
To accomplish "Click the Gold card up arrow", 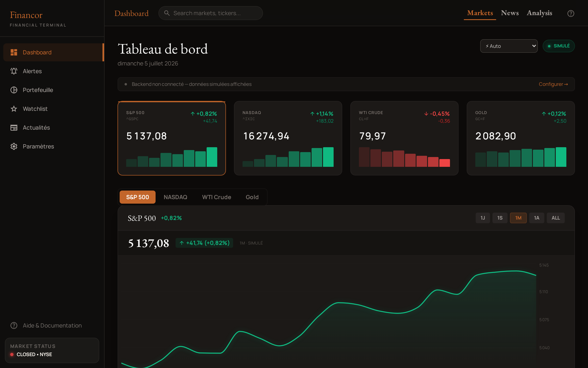I will tap(544, 114).
